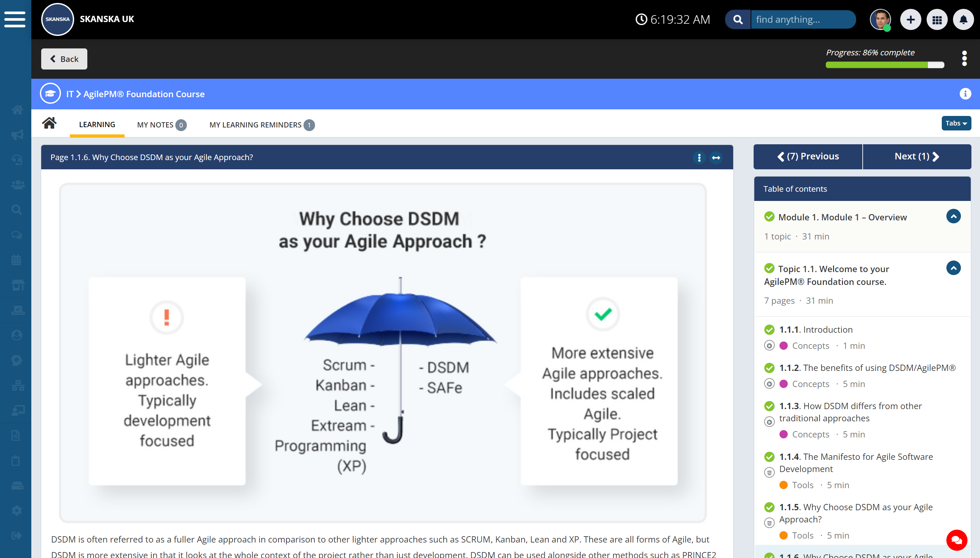980x558 pixels.
Task: Open the hamburger menu icon
Action: pyautogui.click(x=15, y=19)
